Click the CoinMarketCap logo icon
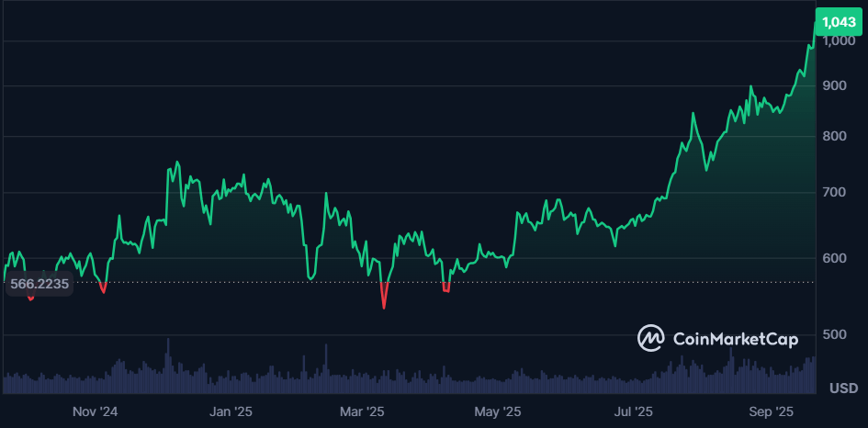This screenshot has width=868, height=428. click(651, 338)
